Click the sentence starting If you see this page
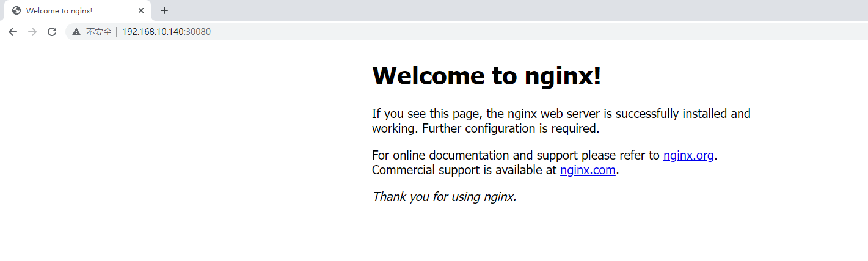Viewport: 868px width, 261px height. [x=561, y=114]
